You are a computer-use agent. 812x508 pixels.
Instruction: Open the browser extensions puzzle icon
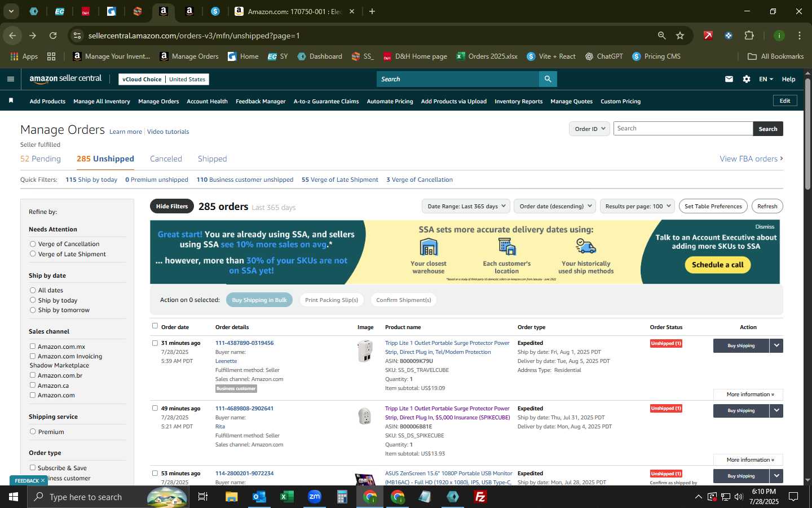749,36
